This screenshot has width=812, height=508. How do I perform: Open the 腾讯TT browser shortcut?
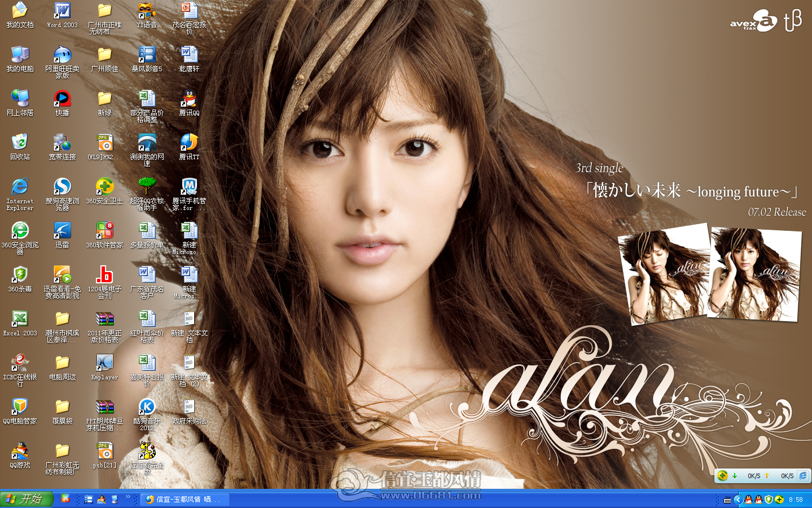click(189, 148)
